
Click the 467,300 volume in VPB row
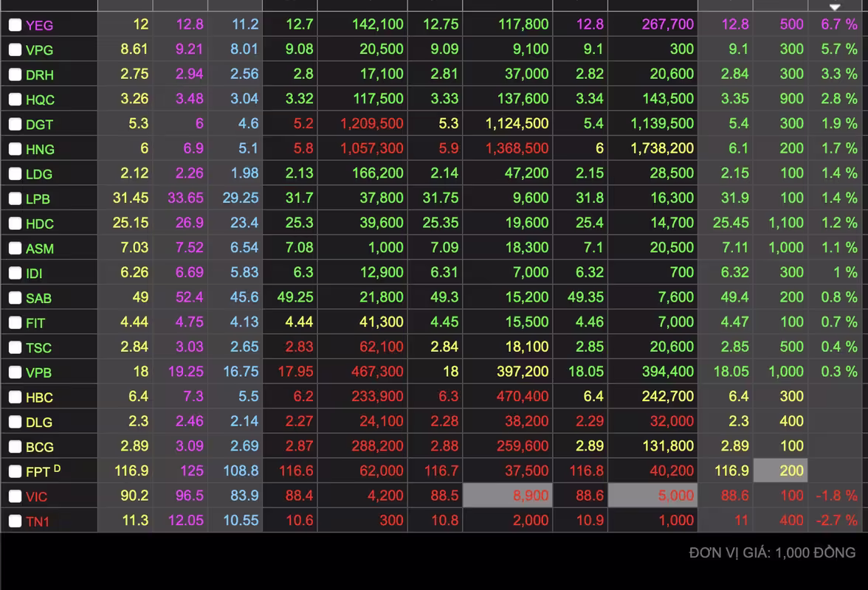click(x=377, y=372)
